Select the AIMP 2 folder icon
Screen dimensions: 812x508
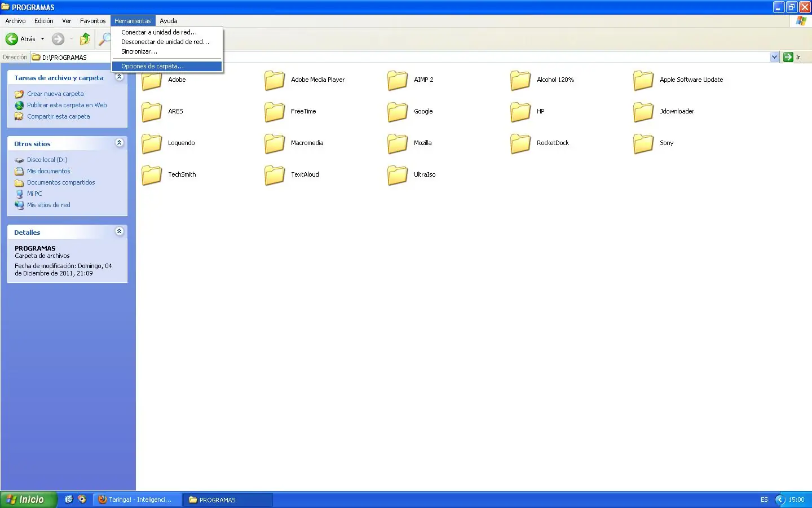click(x=398, y=80)
